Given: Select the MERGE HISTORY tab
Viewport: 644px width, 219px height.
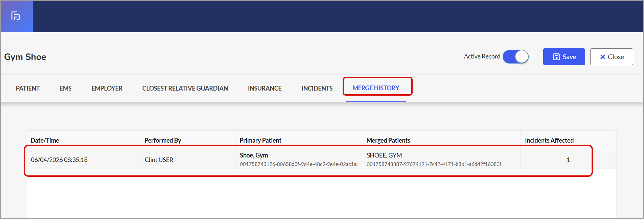Looking at the screenshot, I should point(376,88).
